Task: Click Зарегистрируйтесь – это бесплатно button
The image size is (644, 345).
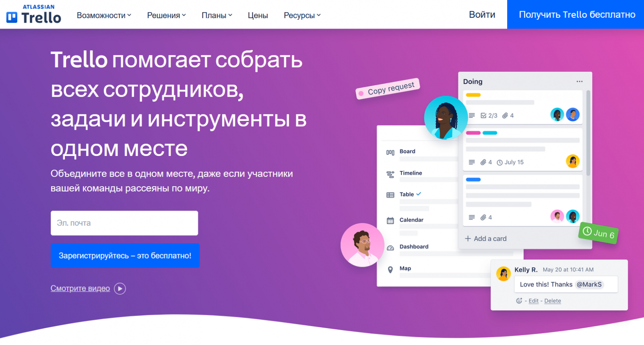Action: pos(125,256)
